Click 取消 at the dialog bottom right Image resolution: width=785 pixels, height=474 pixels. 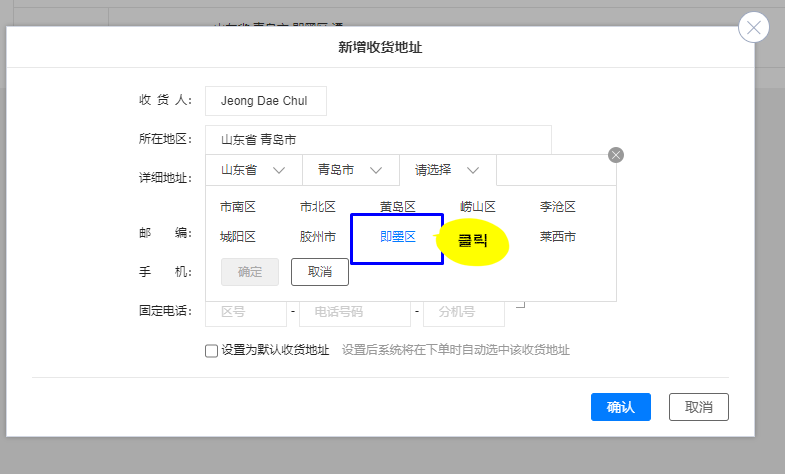click(x=699, y=407)
